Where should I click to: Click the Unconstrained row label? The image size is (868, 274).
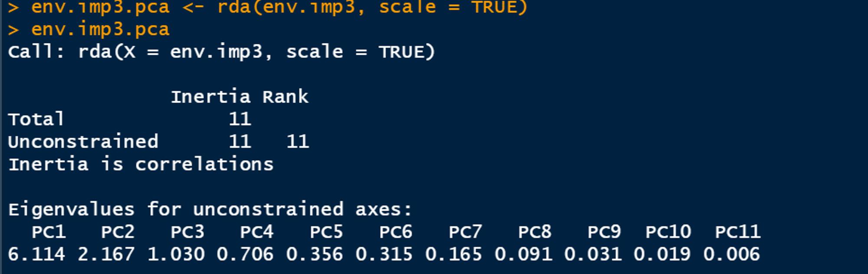83,142
